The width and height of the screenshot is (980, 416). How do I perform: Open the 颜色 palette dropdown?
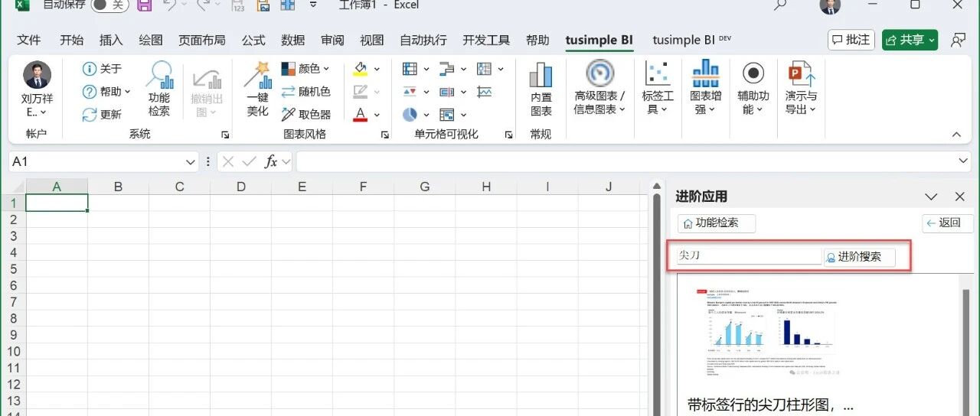[305, 69]
